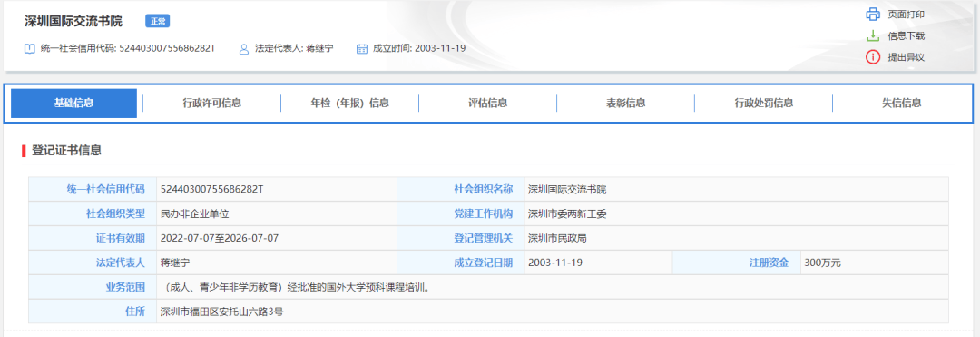Click the 正常 status badge
The image size is (980, 337).
pos(158,21)
